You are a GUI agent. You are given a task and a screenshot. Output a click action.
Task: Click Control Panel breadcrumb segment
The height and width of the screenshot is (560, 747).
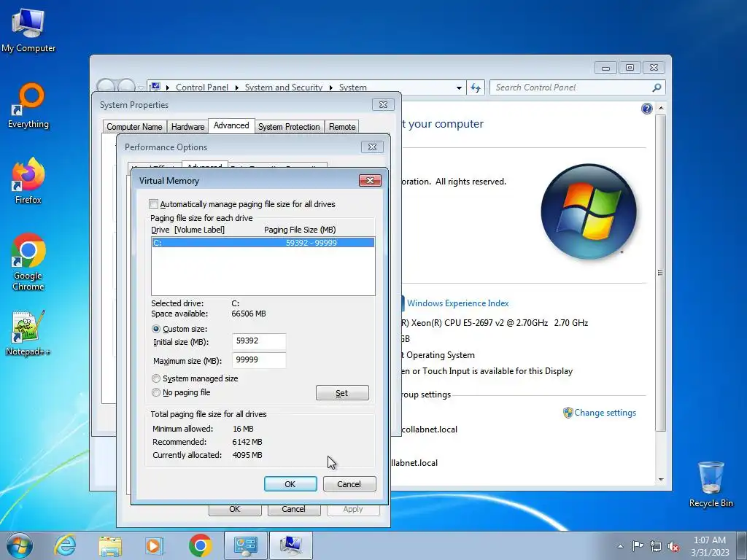(x=202, y=87)
